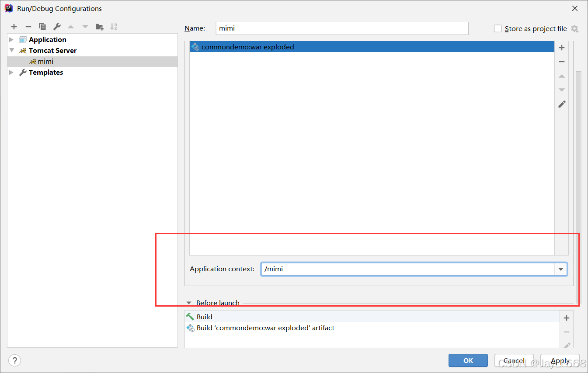
Task: Move configuration down in left toolbar
Action: pos(85,27)
